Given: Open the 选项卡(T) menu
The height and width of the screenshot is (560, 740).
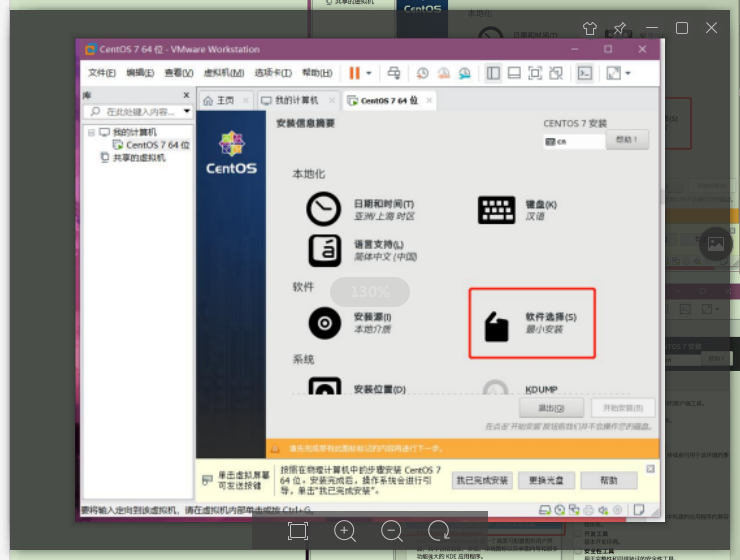Looking at the screenshot, I should point(273,73).
